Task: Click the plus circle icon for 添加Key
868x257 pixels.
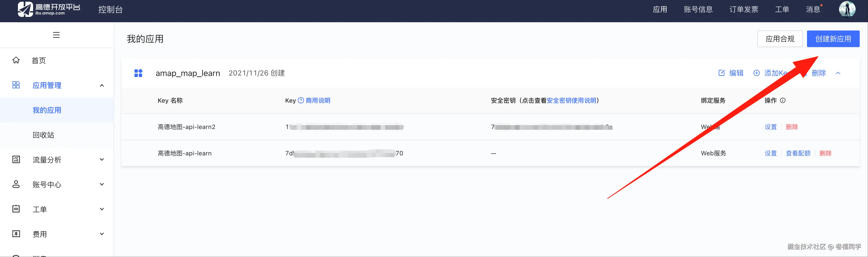Action: coord(757,73)
